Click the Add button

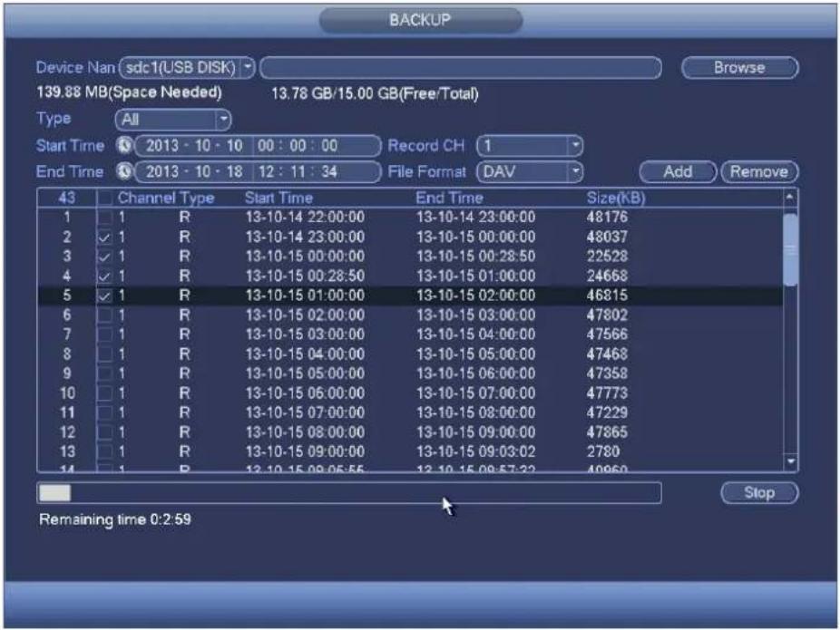click(678, 172)
